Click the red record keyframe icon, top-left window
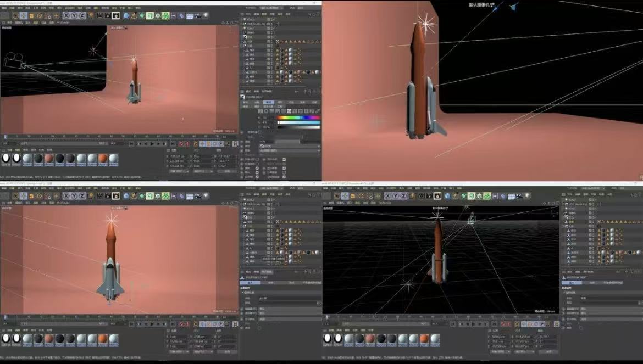Screen dimensions: 643x364 pyautogui.click(x=181, y=143)
